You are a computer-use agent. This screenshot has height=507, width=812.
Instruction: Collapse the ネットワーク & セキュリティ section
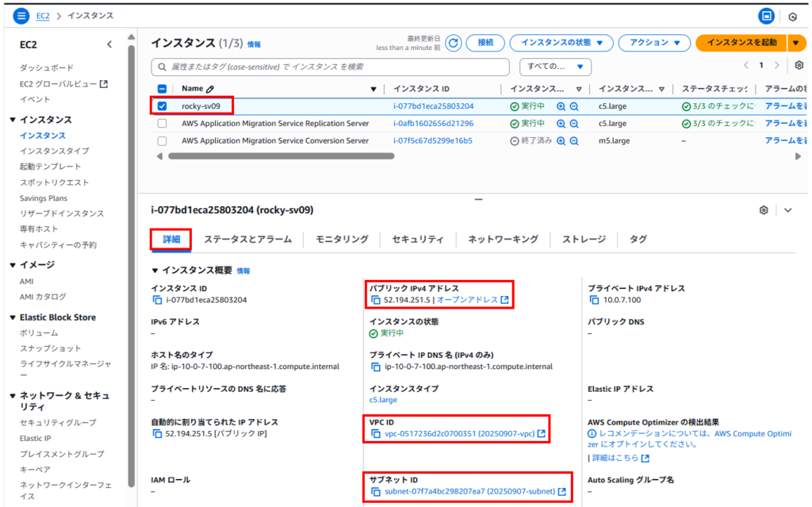[13, 396]
